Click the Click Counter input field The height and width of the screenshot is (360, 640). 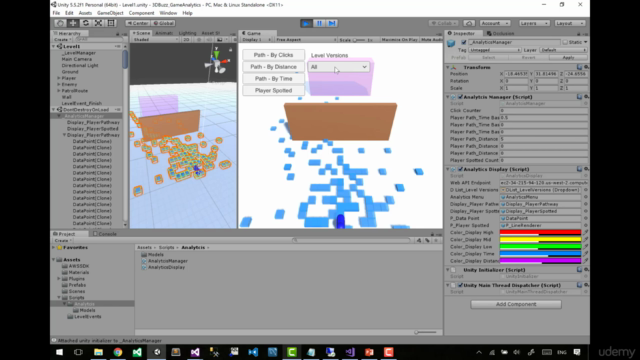coord(544,111)
